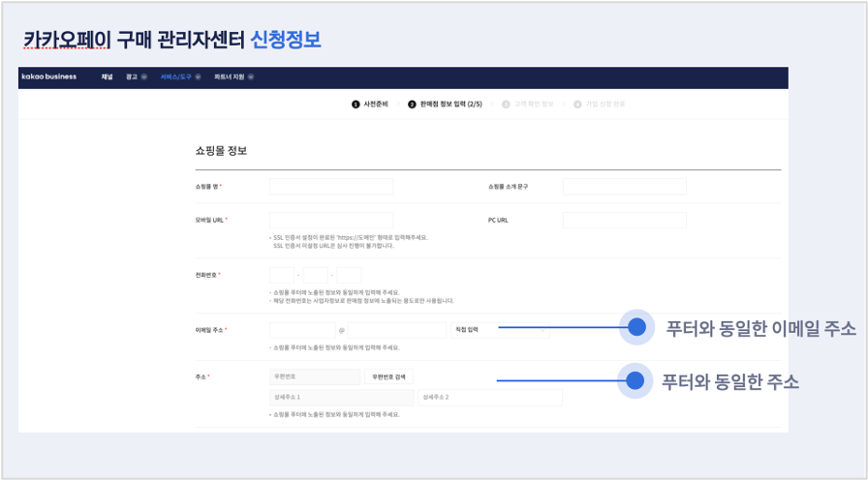Screen dimensions: 868x480
Task: Click the 모바일 URL label
Action: (211, 220)
